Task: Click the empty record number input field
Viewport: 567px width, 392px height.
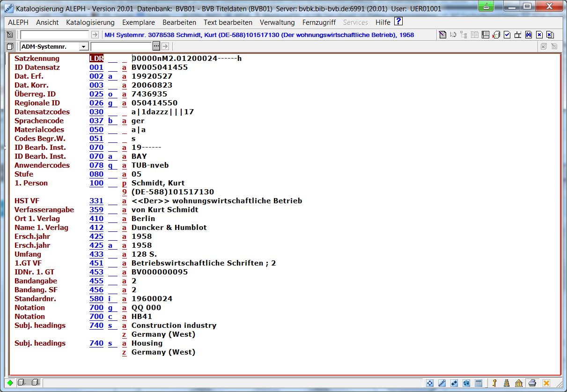Action: [x=54, y=35]
